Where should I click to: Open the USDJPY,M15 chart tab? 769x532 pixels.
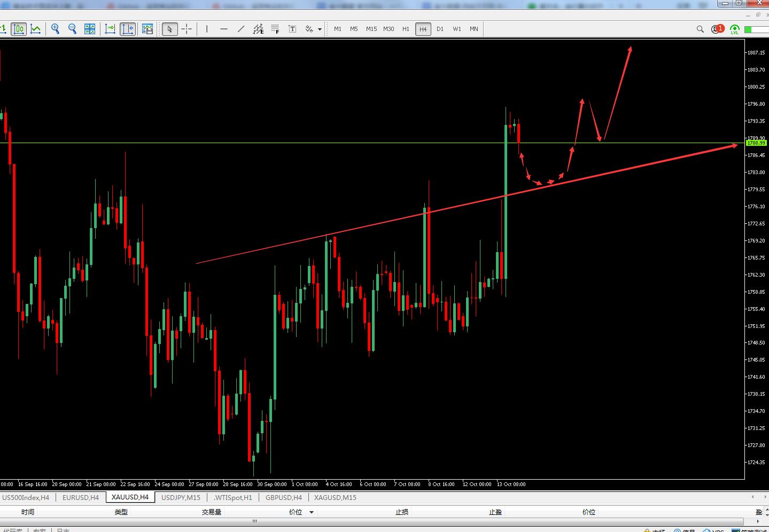pyautogui.click(x=181, y=498)
